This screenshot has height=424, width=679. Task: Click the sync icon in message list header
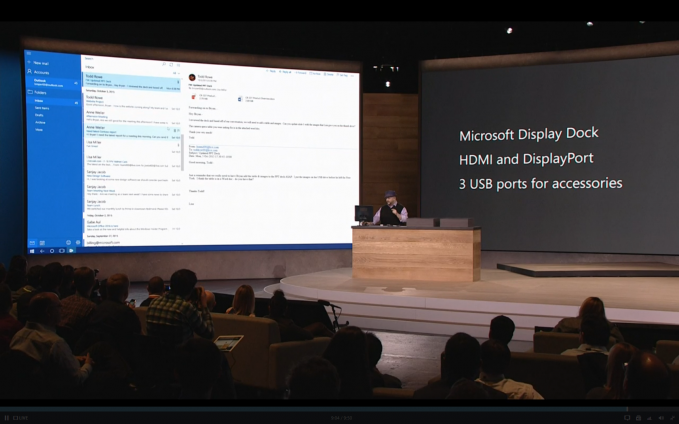click(x=171, y=65)
